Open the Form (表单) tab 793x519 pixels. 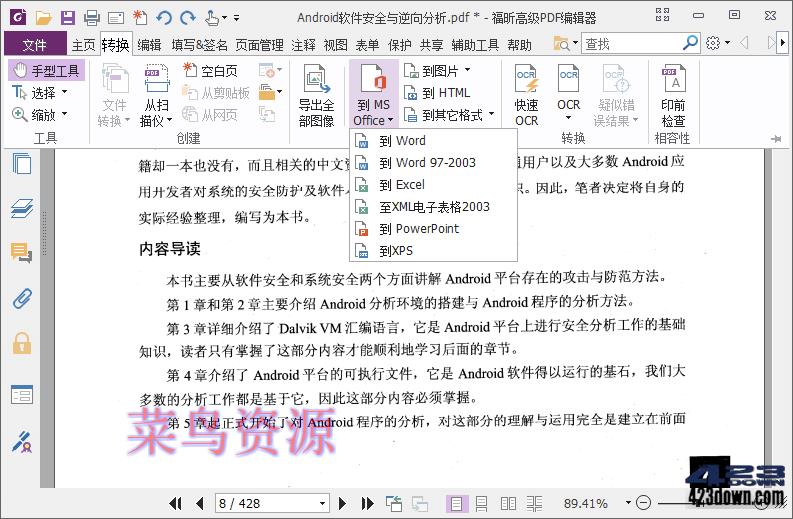pyautogui.click(x=368, y=45)
